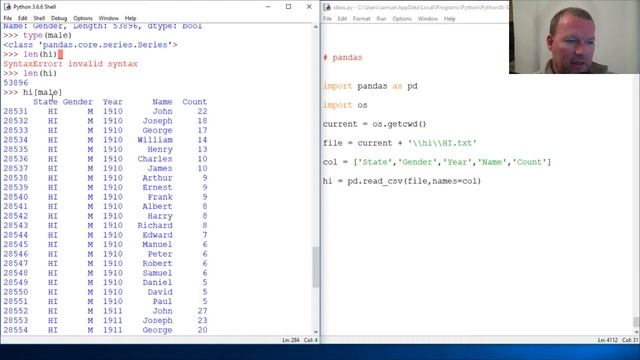The image size is (640, 360).
Task: Click the shell scrollbar up arrow
Action: 316,27
